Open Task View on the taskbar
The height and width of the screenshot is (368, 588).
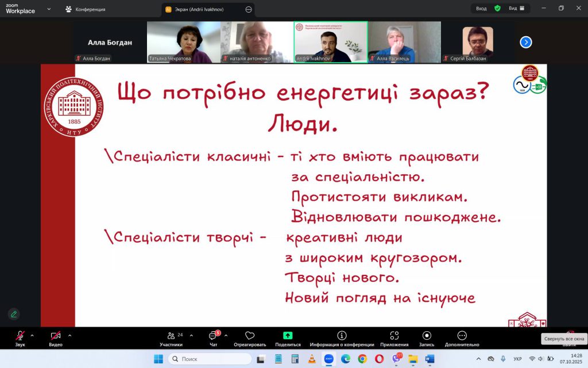click(260, 359)
